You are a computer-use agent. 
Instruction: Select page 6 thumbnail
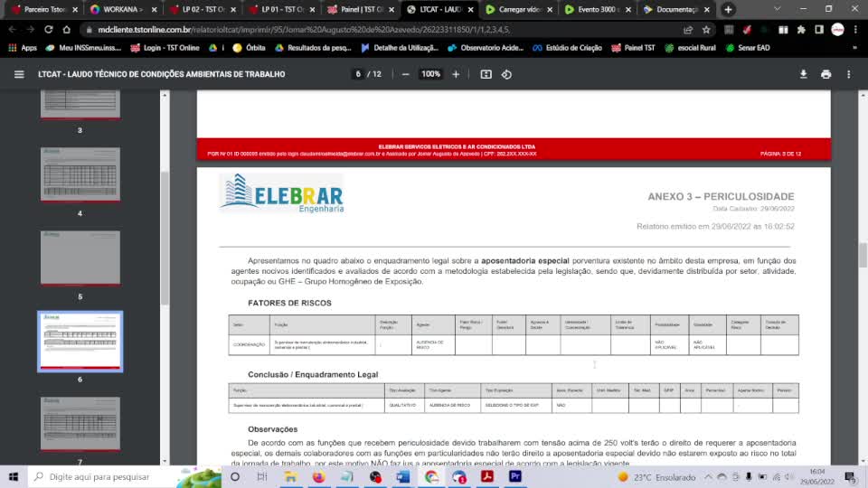click(x=80, y=342)
